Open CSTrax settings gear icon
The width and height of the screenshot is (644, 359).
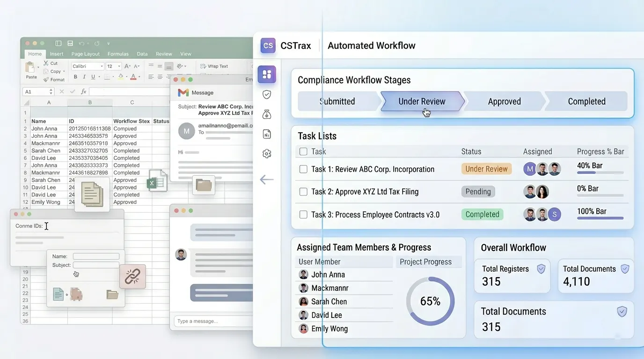(267, 153)
